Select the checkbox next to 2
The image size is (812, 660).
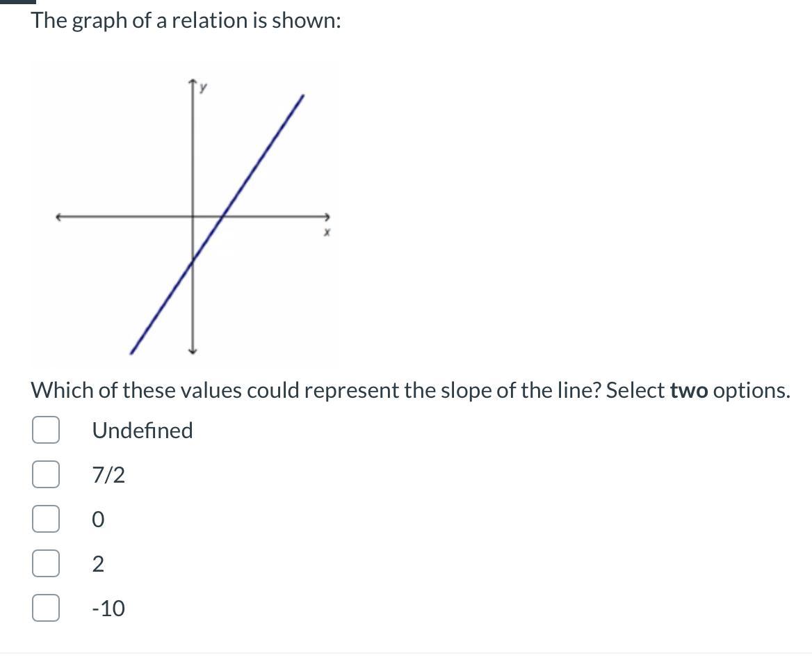(46, 564)
